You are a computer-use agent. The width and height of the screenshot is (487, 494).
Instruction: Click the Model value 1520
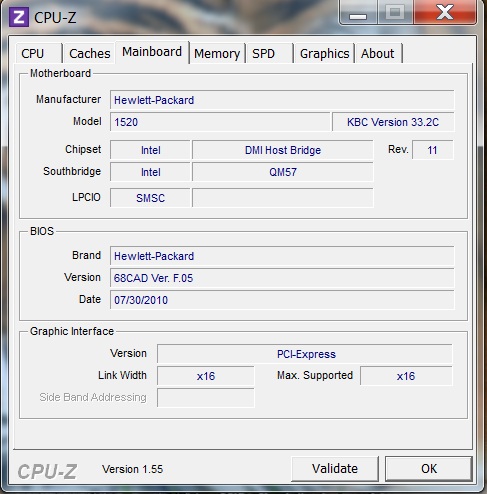click(220, 122)
